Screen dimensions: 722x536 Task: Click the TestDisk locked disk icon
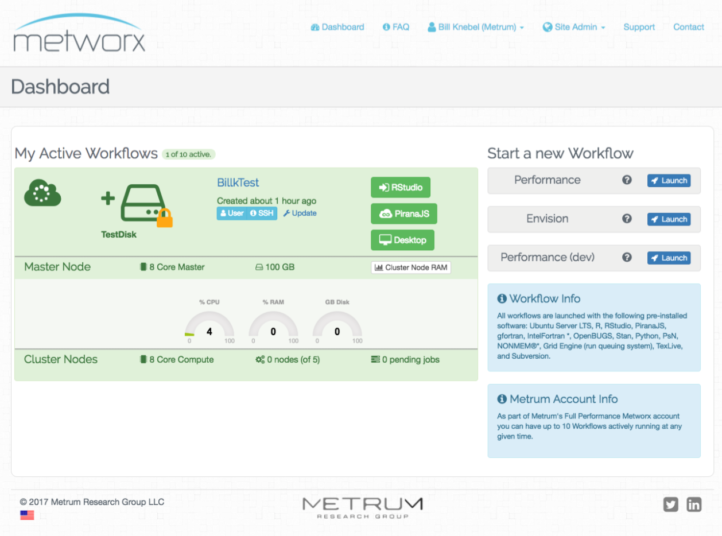[144, 203]
